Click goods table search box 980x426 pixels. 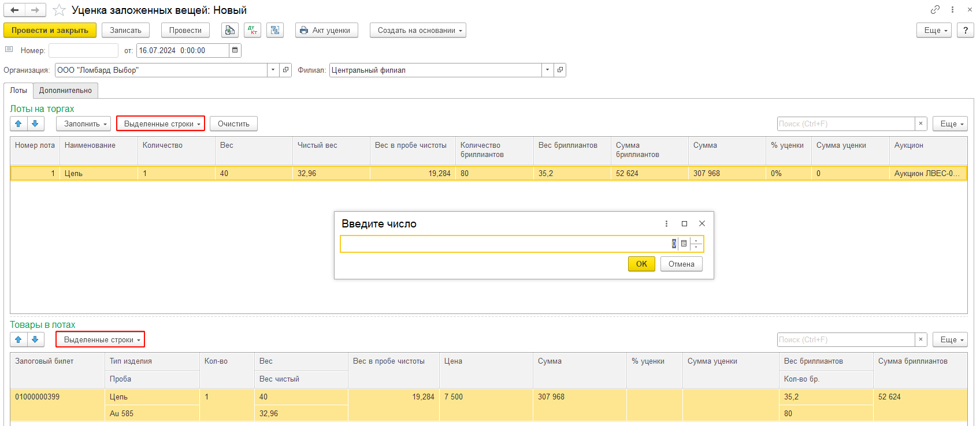click(x=846, y=339)
